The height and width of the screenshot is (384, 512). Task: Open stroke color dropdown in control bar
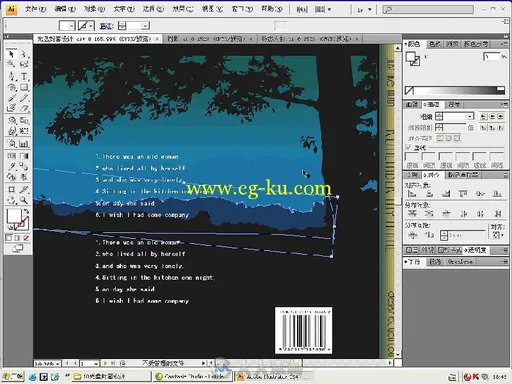91,26
